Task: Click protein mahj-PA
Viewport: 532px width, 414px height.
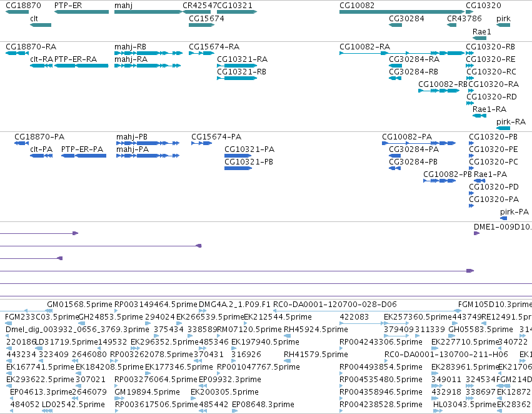Action: (x=133, y=149)
